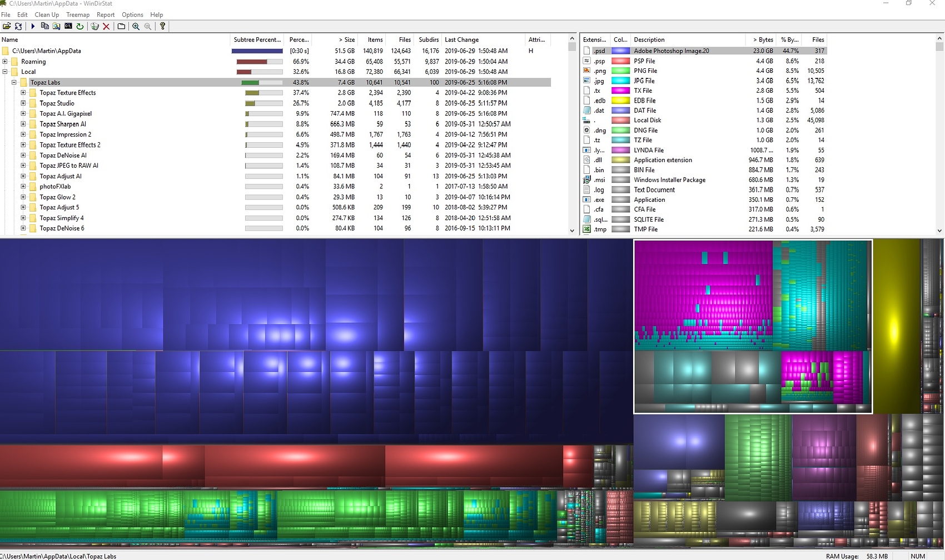This screenshot has width=945, height=560.
Task: Click the green color swatch for PNG File
Action: coord(620,71)
